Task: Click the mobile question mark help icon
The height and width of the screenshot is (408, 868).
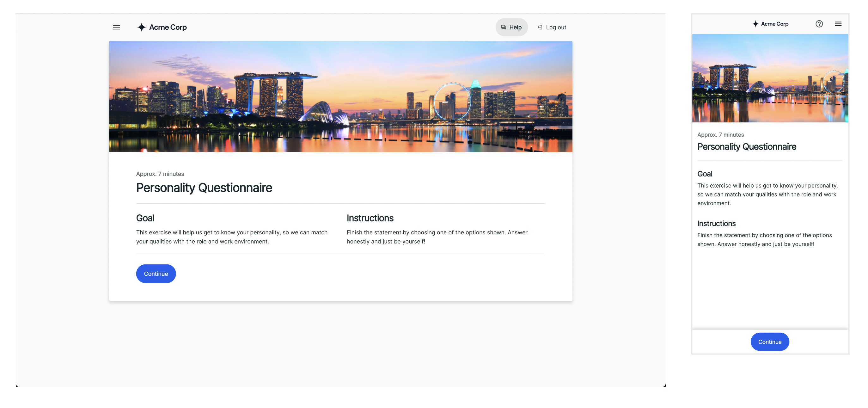Action: click(x=819, y=24)
